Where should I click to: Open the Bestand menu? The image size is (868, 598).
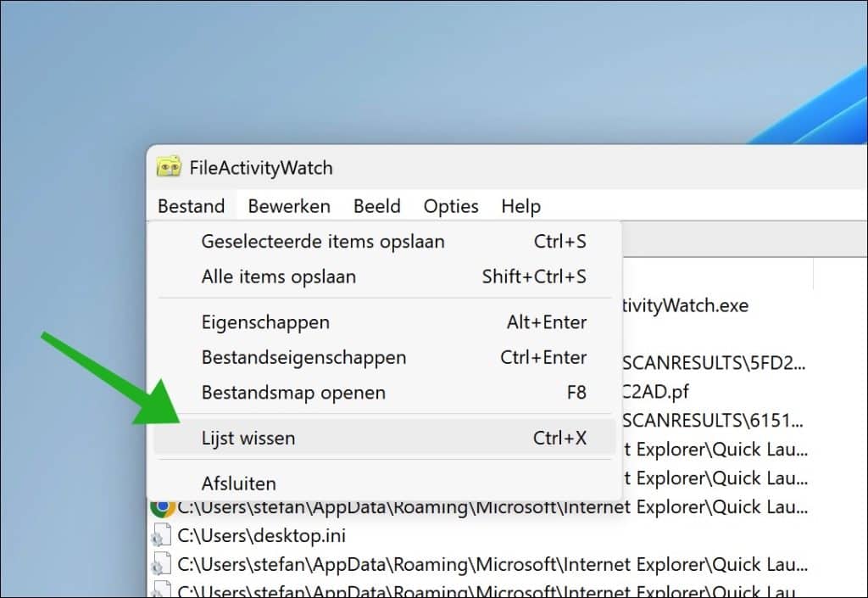pos(191,206)
